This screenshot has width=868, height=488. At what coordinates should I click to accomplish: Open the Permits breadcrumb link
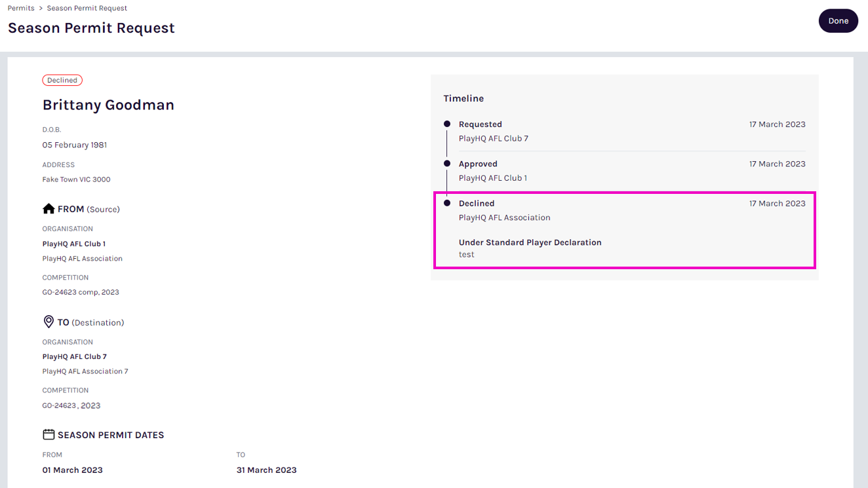coord(21,9)
